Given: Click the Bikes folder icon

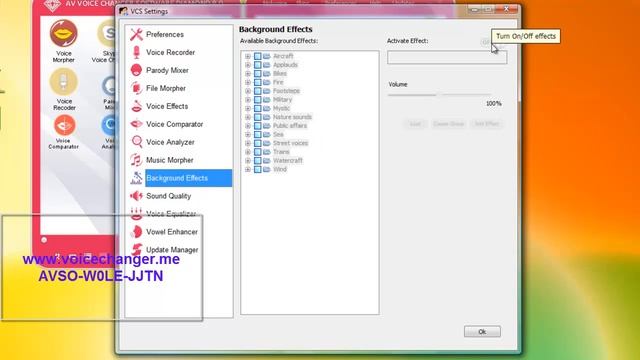Looking at the screenshot, I should (267, 73).
